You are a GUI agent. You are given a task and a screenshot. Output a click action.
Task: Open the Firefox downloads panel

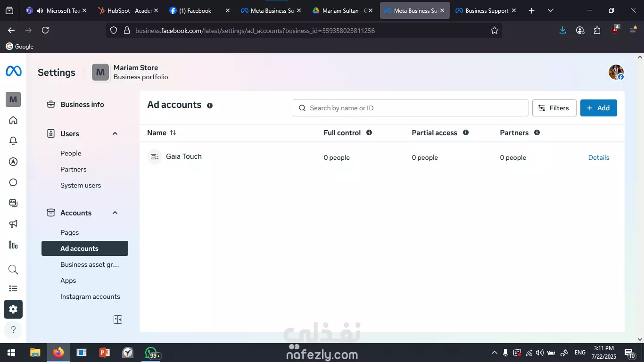tap(562, 30)
